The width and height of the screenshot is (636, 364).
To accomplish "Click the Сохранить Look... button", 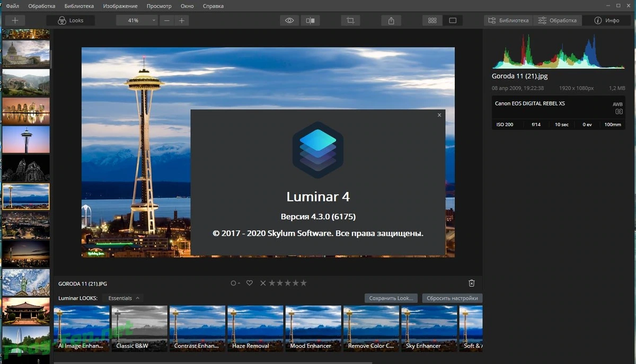I will pos(391,298).
